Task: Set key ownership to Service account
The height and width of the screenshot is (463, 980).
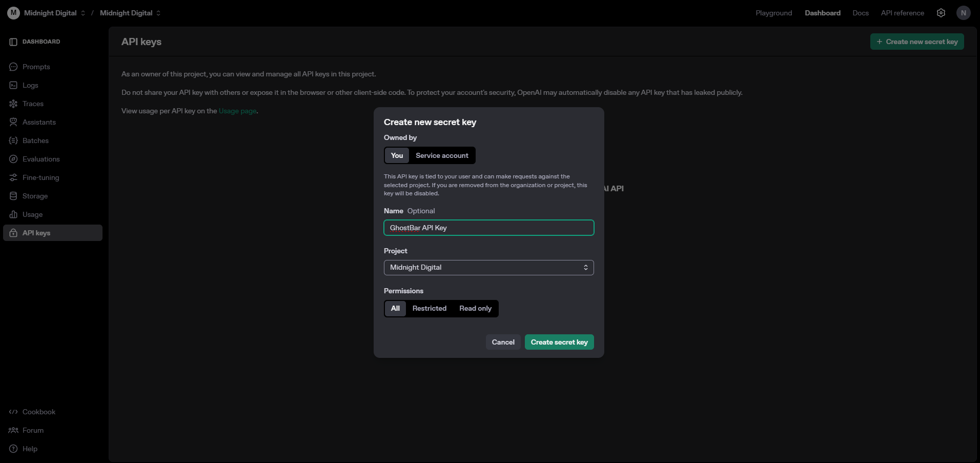Action: click(442, 155)
